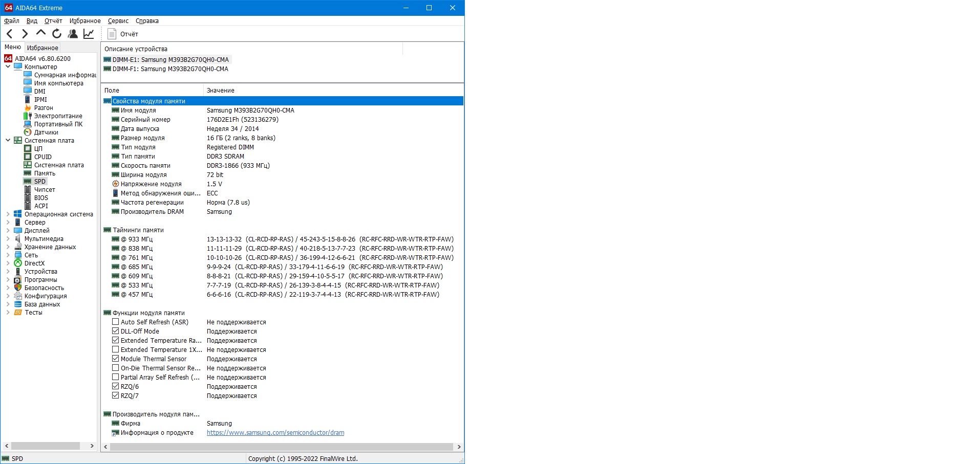Collapse the Компьютер tree node

[8, 67]
